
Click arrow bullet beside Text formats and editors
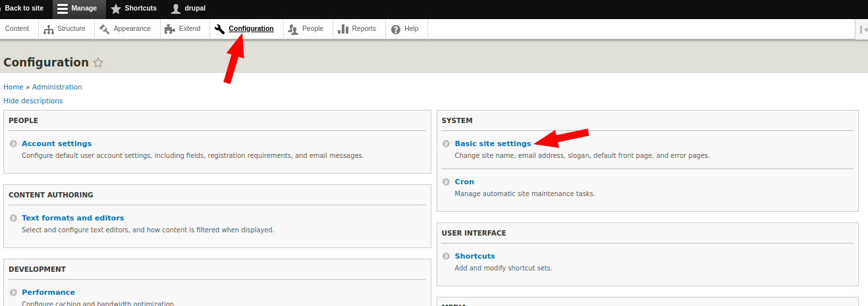click(13, 218)
